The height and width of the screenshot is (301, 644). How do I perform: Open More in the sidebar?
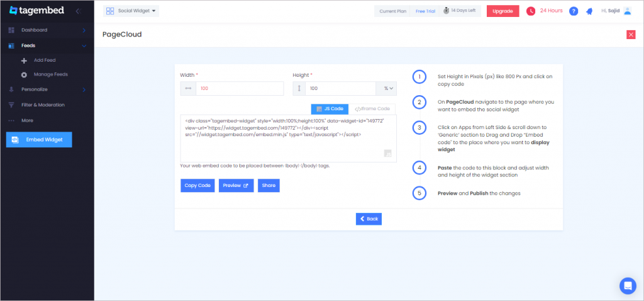[x=28, y=120]
